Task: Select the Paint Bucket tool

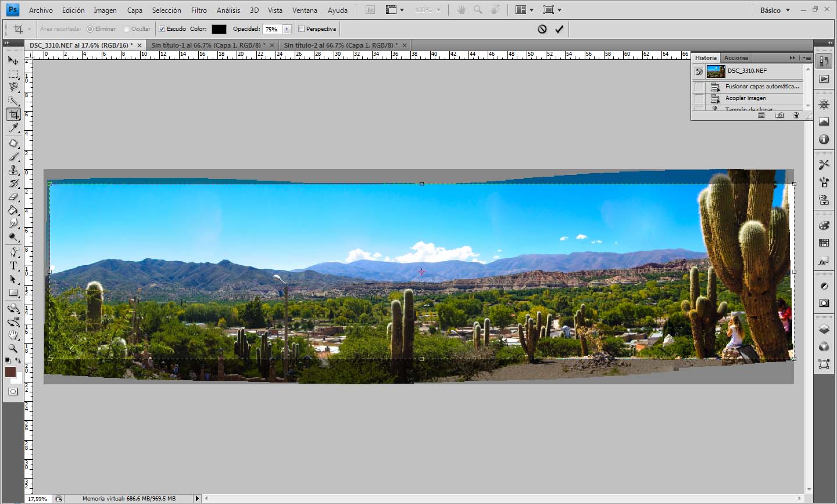Action: pyautogui.click(x=13, y=210)
